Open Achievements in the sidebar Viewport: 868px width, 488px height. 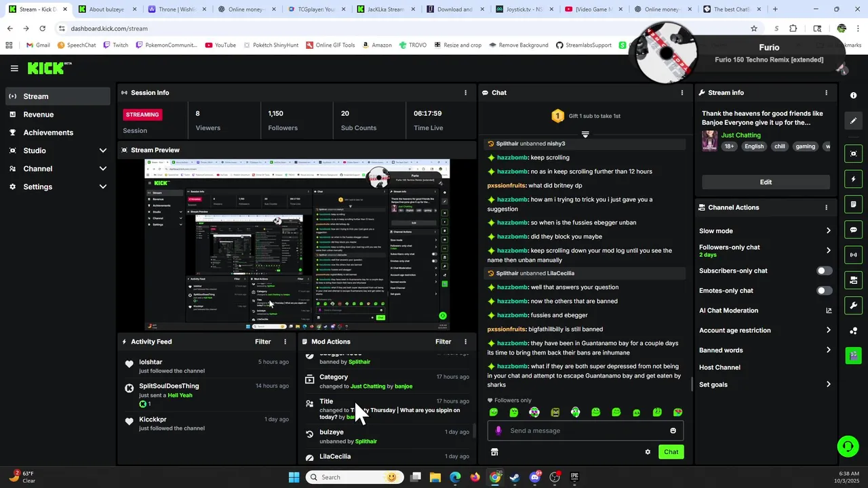[59, 133]
